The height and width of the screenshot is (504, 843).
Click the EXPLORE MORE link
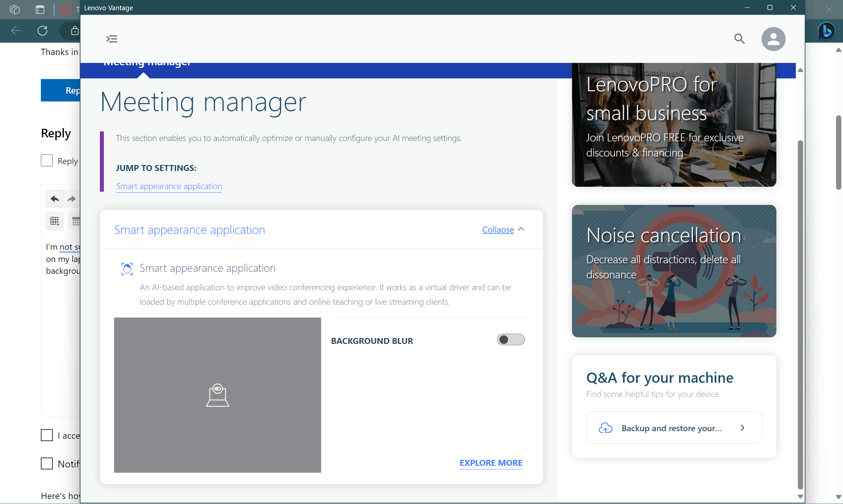[491, 463]
